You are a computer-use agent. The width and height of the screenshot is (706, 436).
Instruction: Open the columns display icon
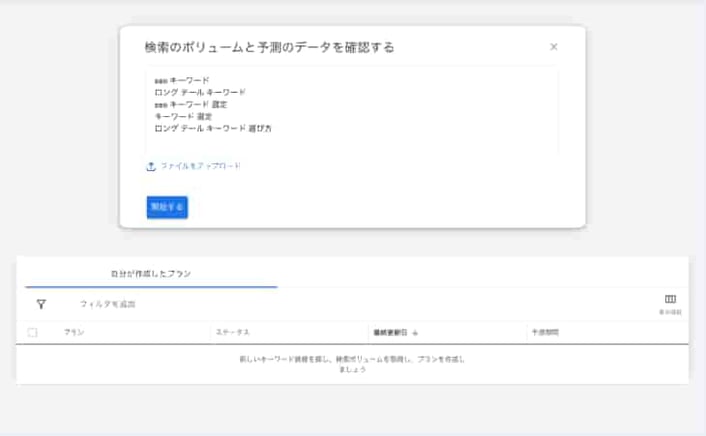(670, 300)
